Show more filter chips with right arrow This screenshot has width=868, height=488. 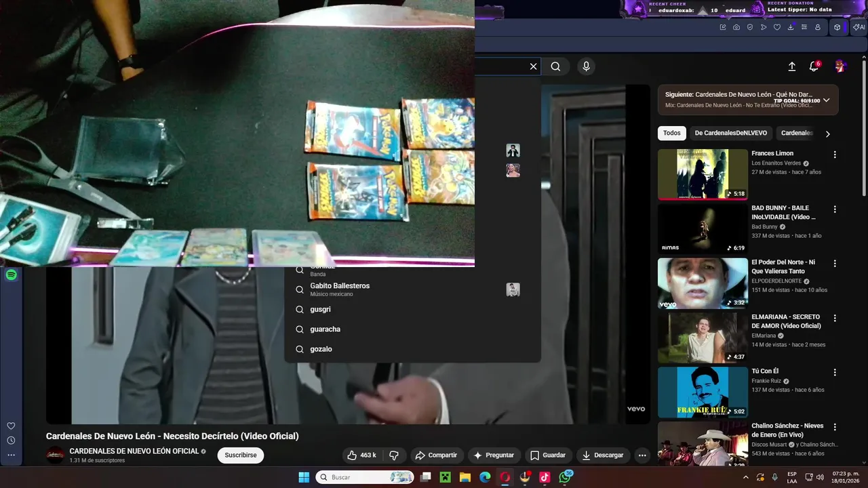coord(827,134)
